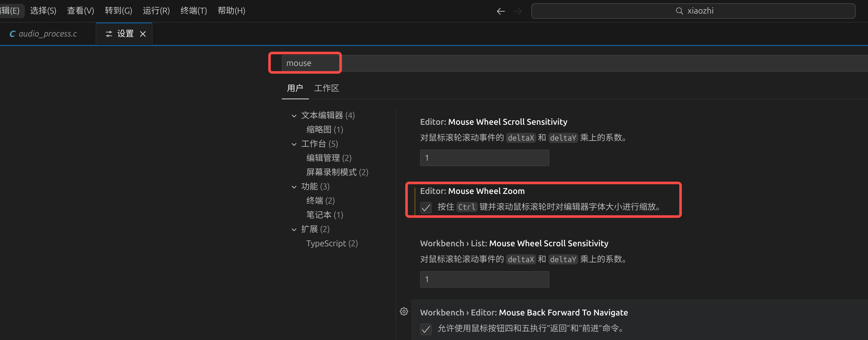Collapse the 工作台 section

click(x=294, y=144)
